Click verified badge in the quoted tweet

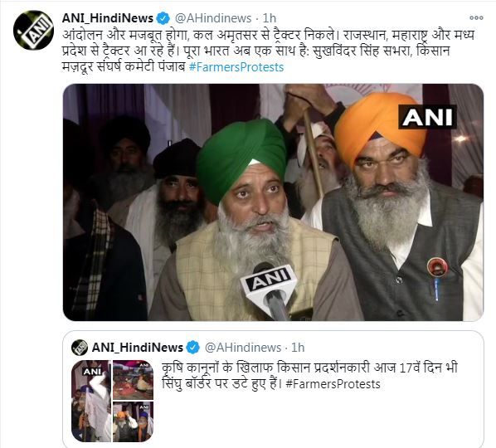tap(193, 348)
